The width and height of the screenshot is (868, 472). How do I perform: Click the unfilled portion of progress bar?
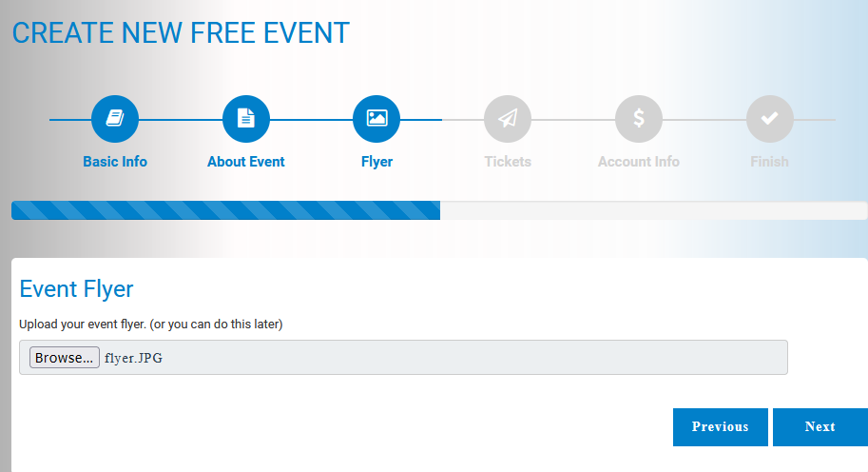654,210
